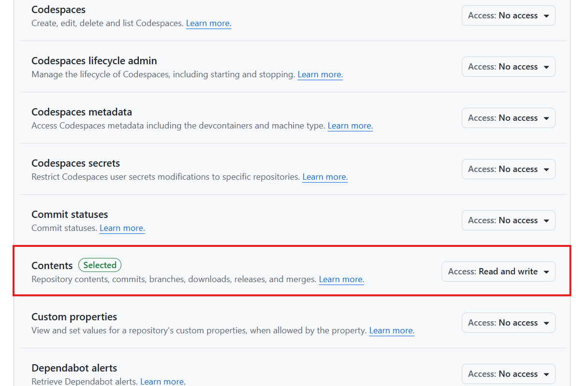Click Learn more for Custom properties
Viewport: 588px width, 386px height.
392,330
